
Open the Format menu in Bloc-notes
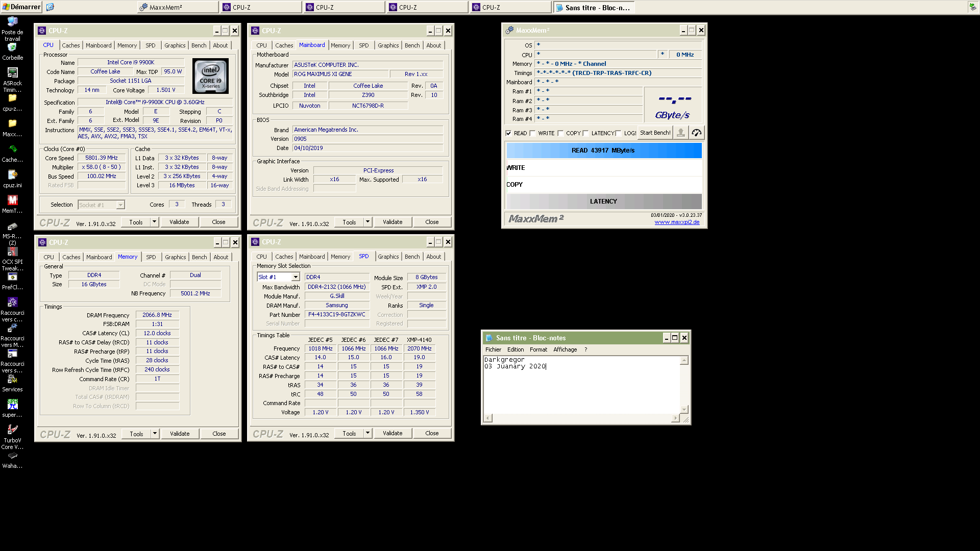point(538,349)
